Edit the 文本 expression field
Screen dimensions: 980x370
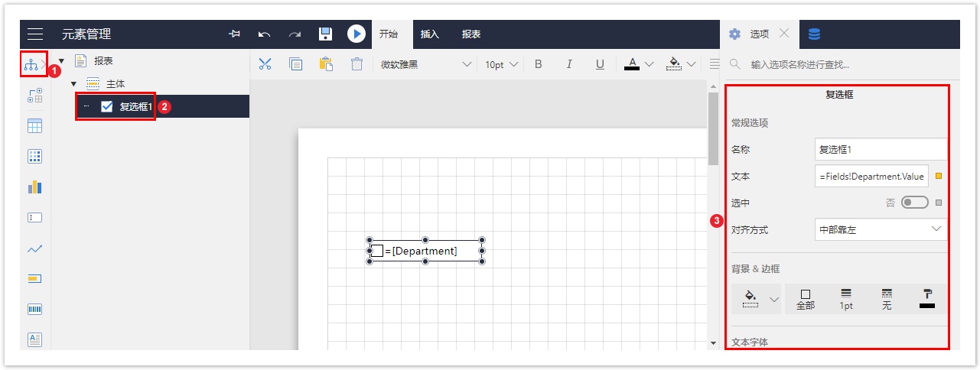872,177
